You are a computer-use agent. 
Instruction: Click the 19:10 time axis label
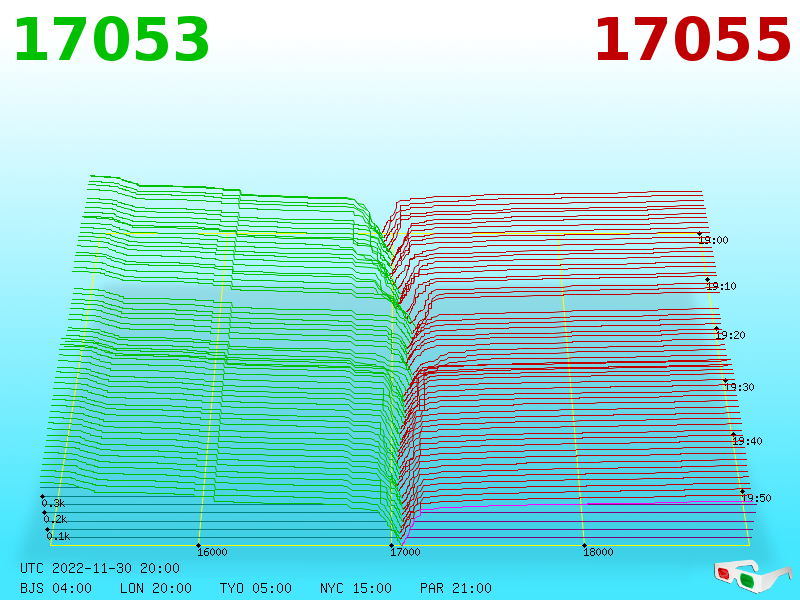pyautogui.click(x=721, y=286)
